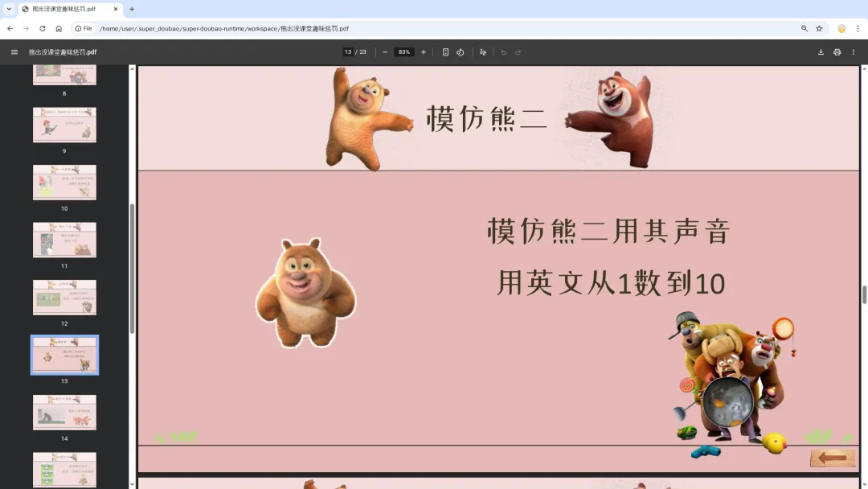Toggle the PDF sidebar menu icon
The height and width of the screenshot is (489, 868).
(14, 52)
